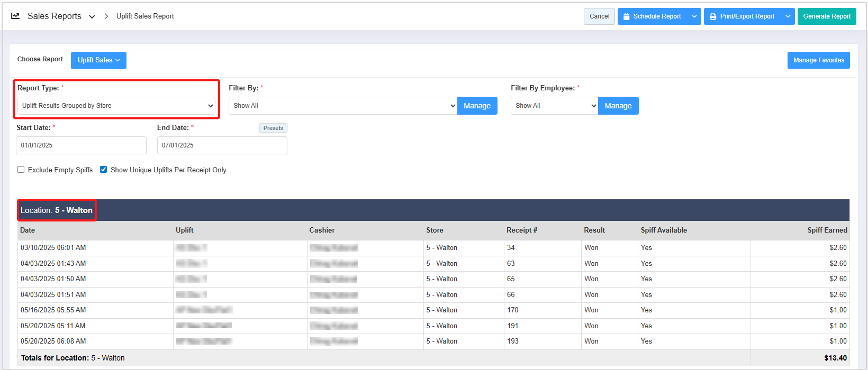The width and height of the screenshot is (868, 370).
Task: Open the Uplift Sales report chooser
Action: pyautogui.click(x=98, y=60)
